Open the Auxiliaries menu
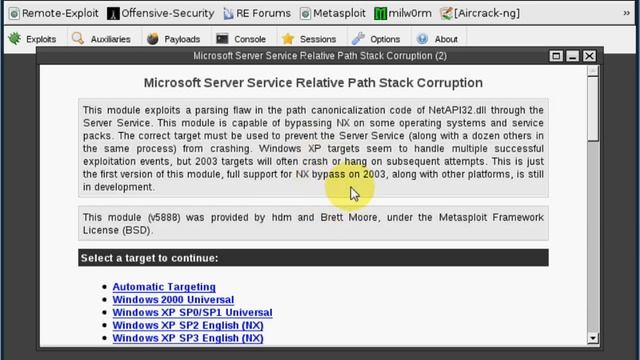640x360 pixels. [101, 39]
